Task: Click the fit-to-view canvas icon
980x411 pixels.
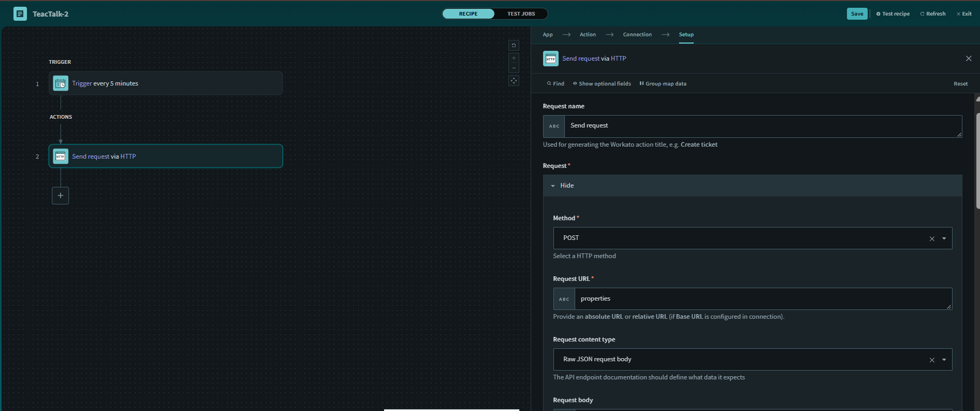Action: click(x=514, y=81)
